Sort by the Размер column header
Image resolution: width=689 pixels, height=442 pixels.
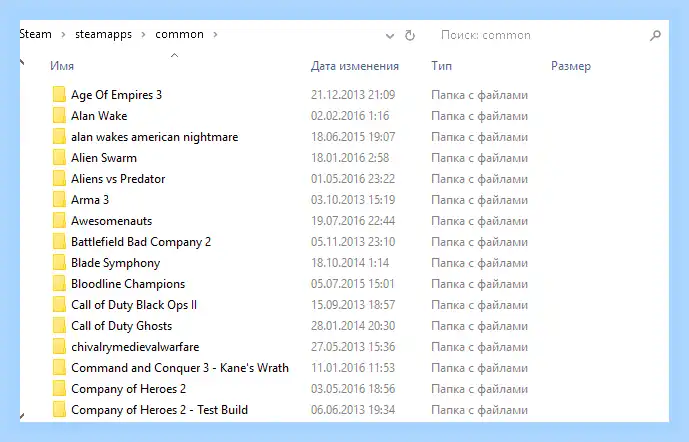pyautogui.click(x=571, y=66)
